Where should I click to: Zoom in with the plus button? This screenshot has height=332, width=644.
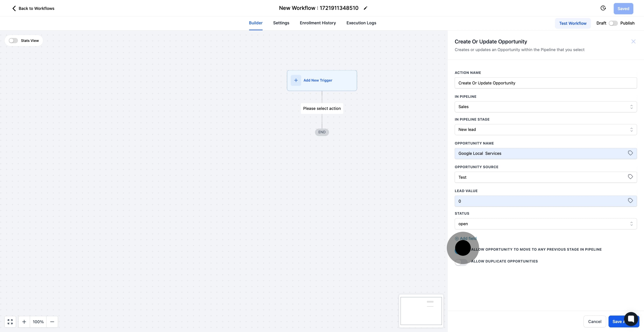(x=24, y=322)
